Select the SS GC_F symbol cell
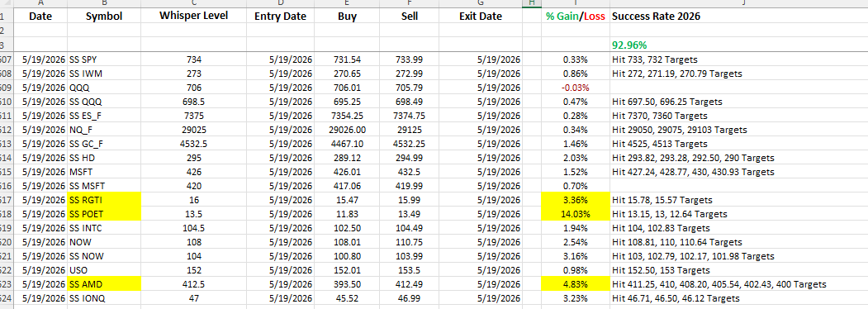 click(104, 144)
